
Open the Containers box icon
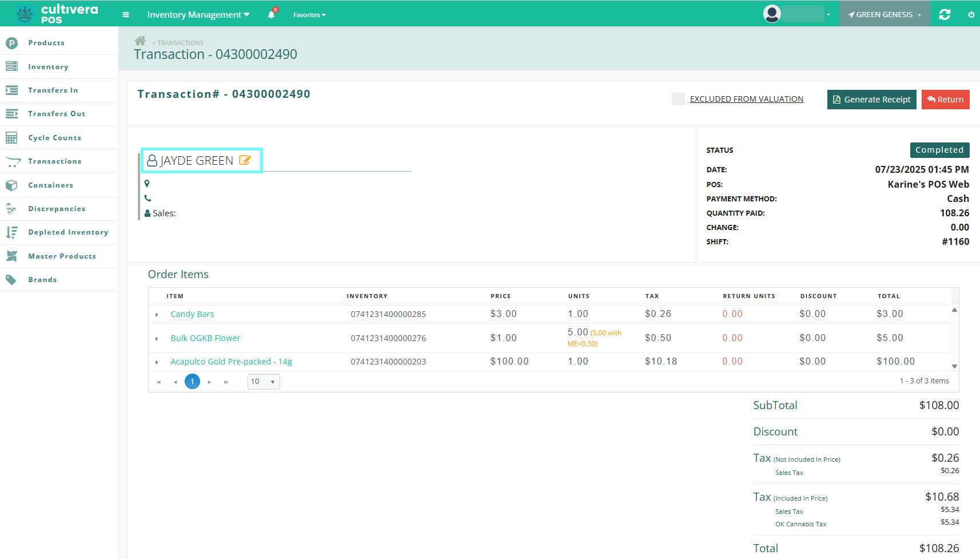point(11,185)
